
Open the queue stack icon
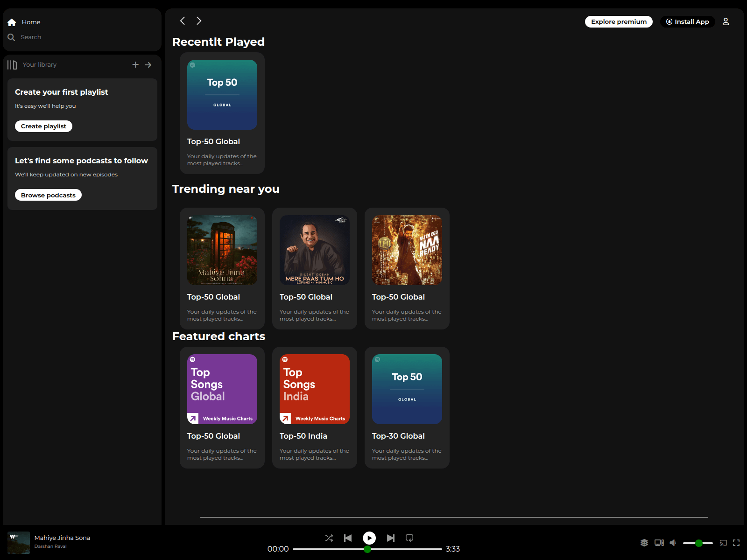(644, 543)
